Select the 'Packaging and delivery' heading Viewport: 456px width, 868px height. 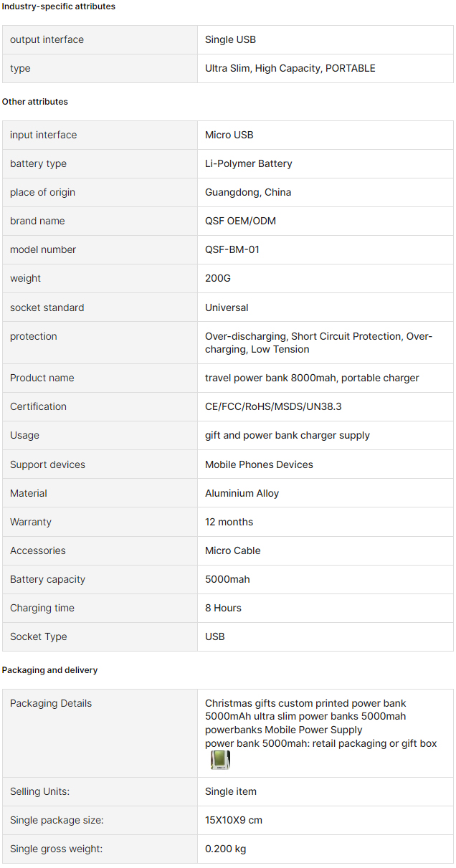50,670
